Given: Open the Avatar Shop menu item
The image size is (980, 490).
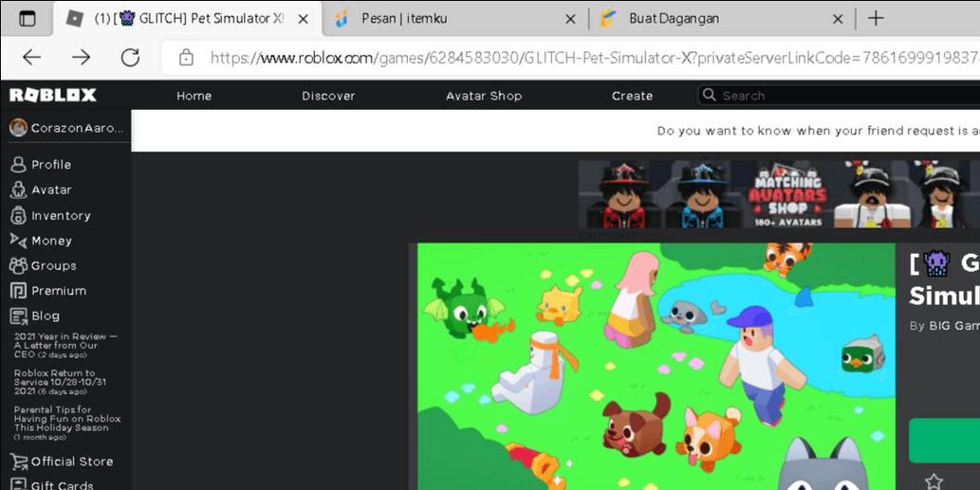Looking at the screenshot, I should 484,96.
